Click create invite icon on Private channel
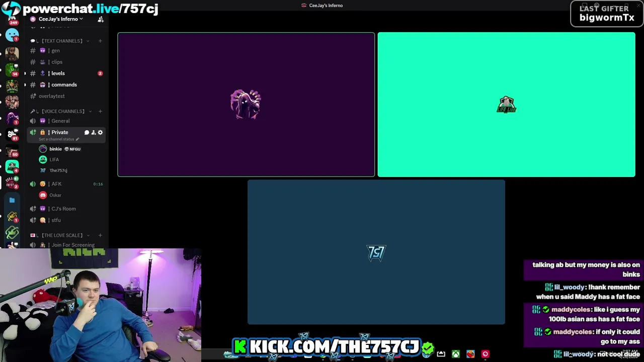 pyautogui.click(x=93, y=132)
